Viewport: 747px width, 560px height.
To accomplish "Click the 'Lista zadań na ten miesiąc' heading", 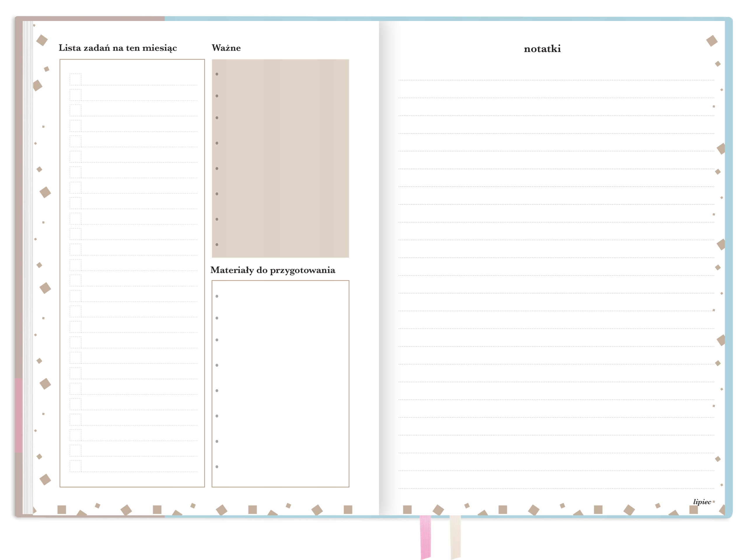I will coord(118,48).
